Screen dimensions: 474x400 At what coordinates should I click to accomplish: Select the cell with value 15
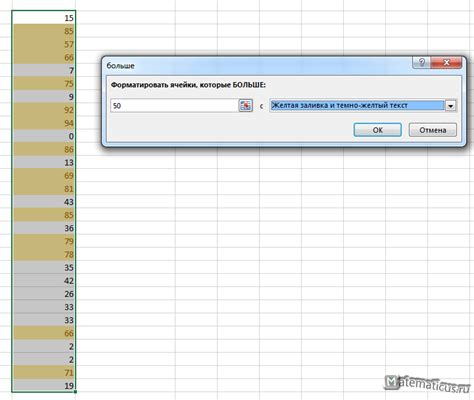[44, 18]
